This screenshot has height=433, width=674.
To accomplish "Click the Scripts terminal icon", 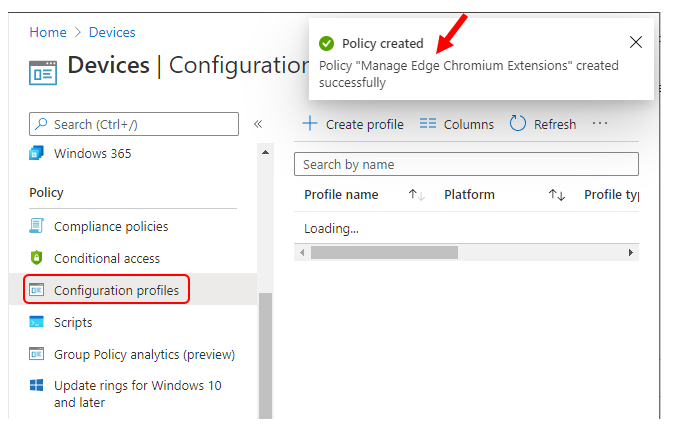I will click(37, 322).
